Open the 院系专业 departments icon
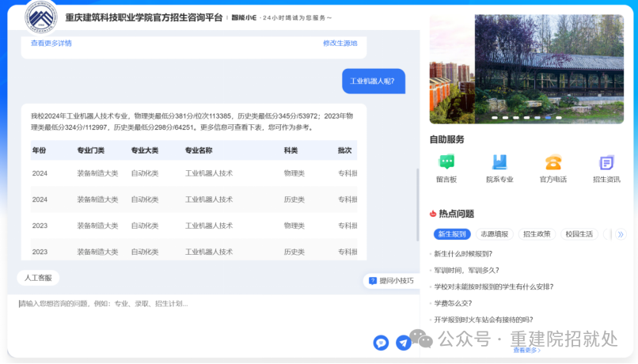Screen dimensions: 638x364 click(499, 163)
